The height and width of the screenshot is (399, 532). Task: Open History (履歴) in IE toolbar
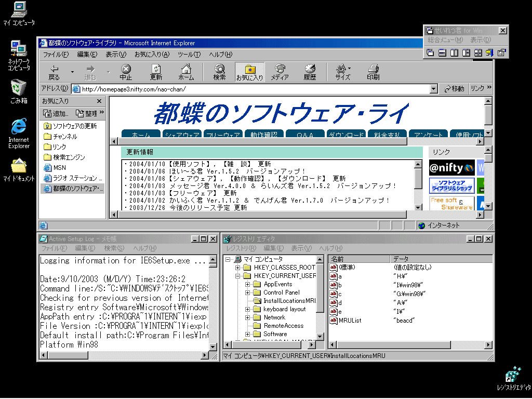(x=310, y=72)
